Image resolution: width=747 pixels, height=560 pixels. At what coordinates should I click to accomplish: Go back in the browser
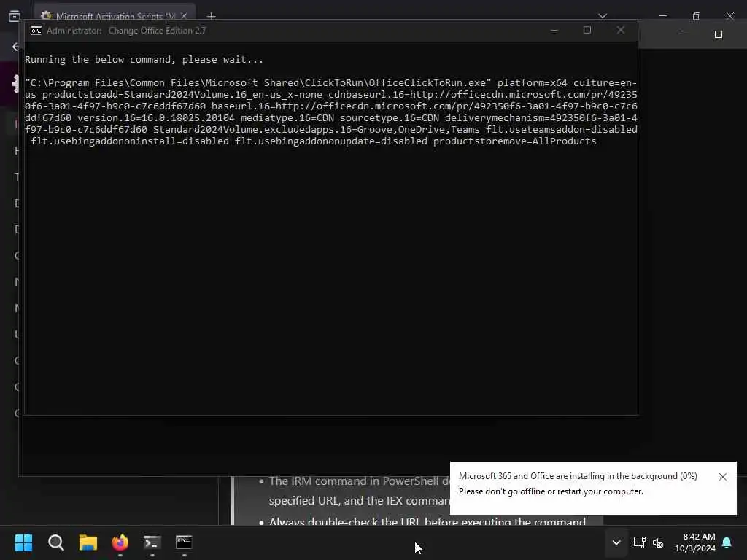[x=15, y=47]
